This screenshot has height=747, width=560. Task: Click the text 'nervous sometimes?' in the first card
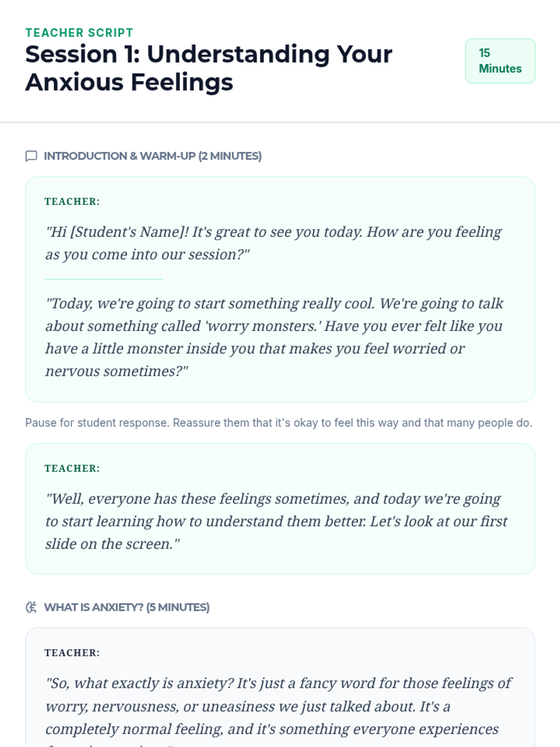(117, 371)
